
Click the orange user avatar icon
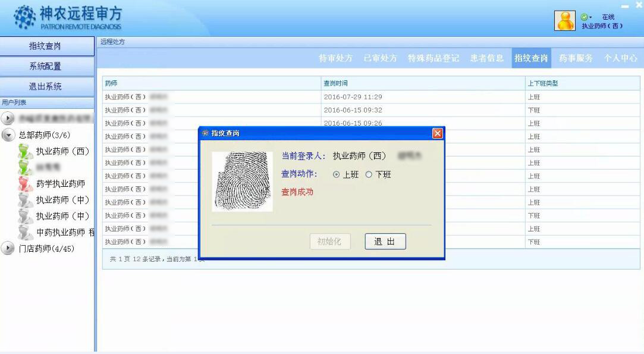pyautogui.click(x=564, y=21)
